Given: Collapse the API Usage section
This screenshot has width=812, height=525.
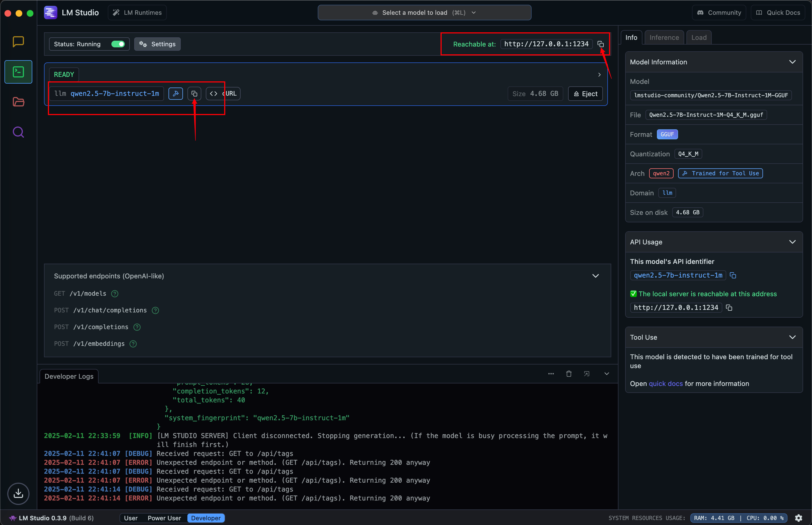Looking at the screenshot, I should click(792, 242).
